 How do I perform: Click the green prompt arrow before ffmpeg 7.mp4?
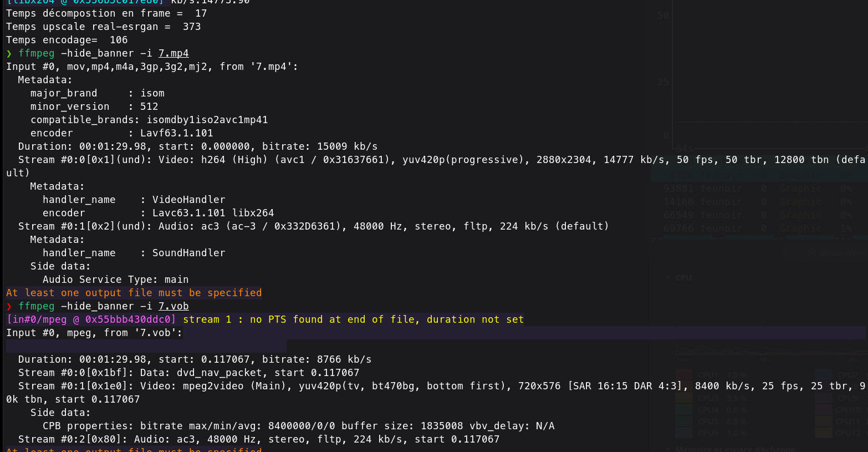tap(9, 54)
